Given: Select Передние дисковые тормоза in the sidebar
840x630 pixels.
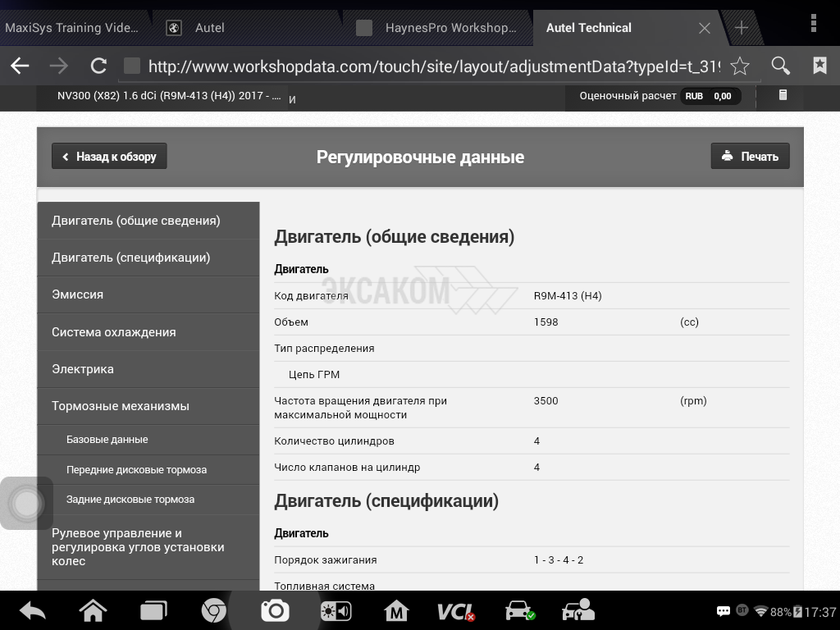Looking at the screenshot, I should (x=136, y=470).
